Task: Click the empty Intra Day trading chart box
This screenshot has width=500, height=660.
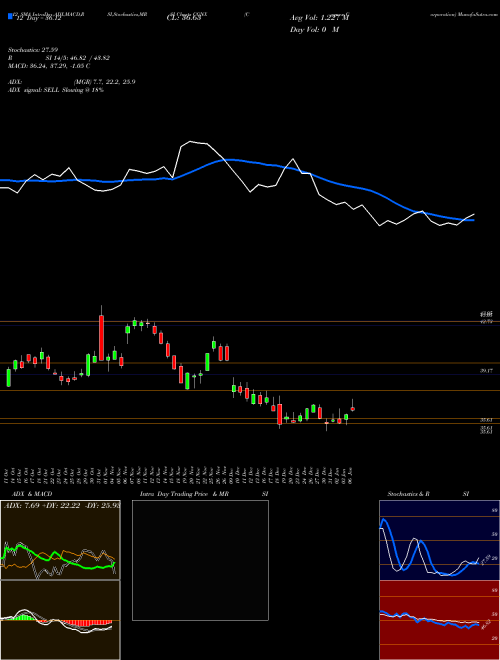Action: point(200,560)
